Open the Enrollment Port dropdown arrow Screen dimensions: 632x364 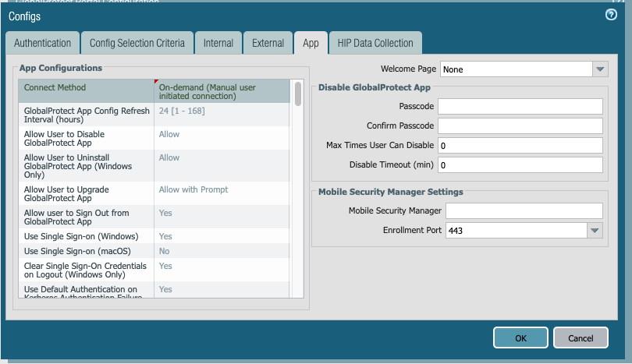tap(595, 231)
